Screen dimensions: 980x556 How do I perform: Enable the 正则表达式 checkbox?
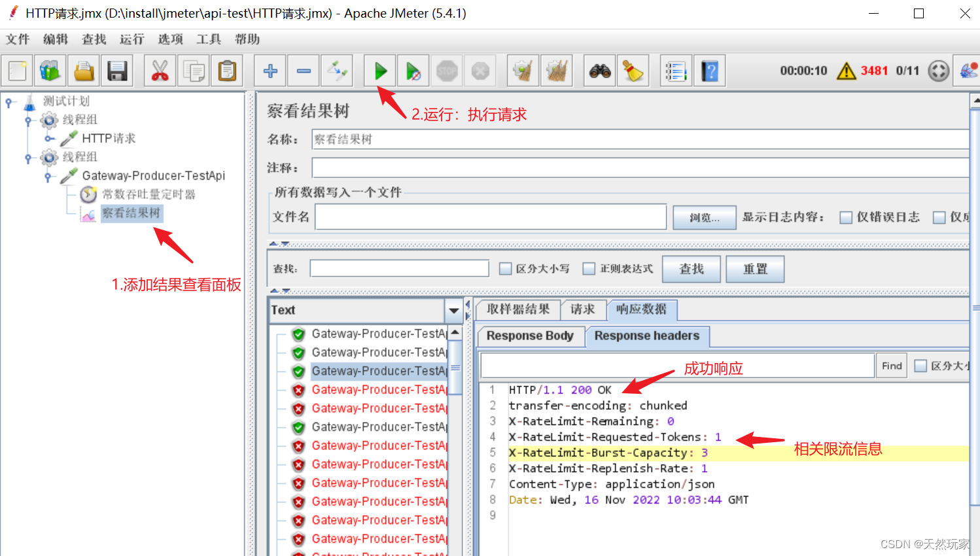[x=589, y=269]
